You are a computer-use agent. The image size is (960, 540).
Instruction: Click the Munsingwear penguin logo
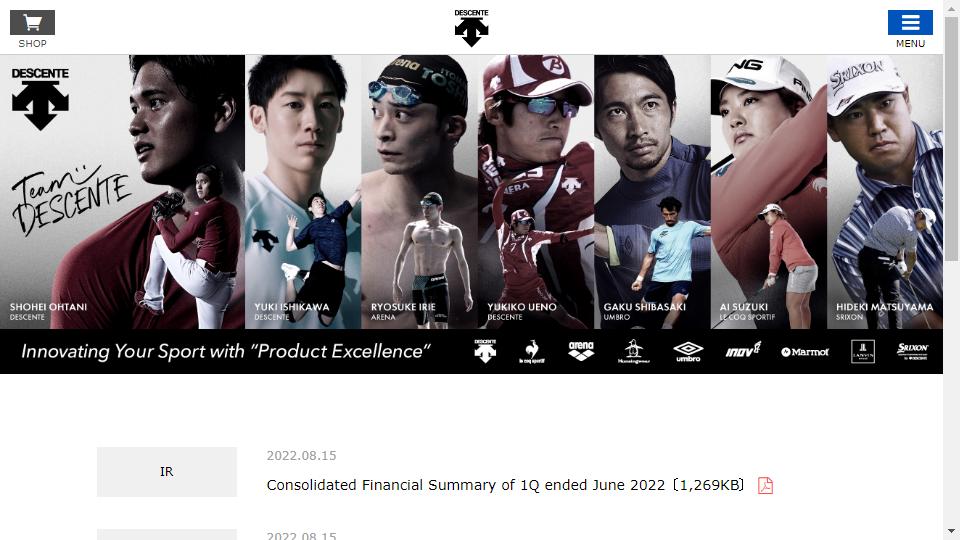[634, 351]
